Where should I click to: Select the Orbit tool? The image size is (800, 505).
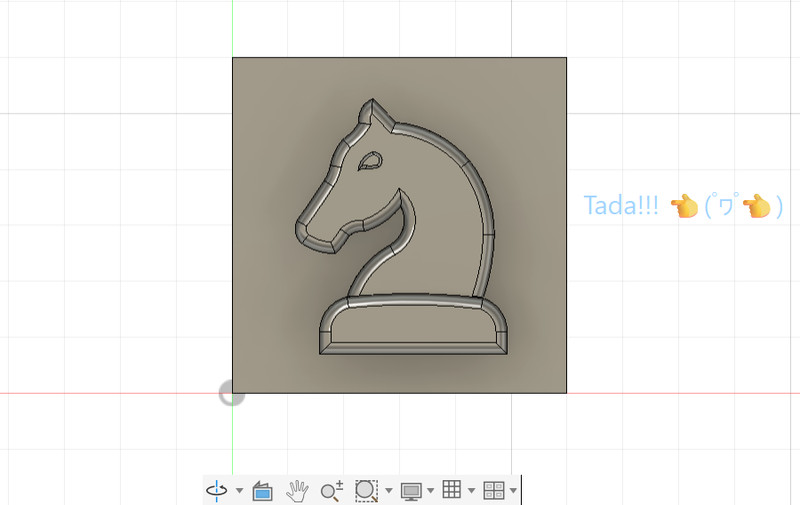click(x=217, y=491)
